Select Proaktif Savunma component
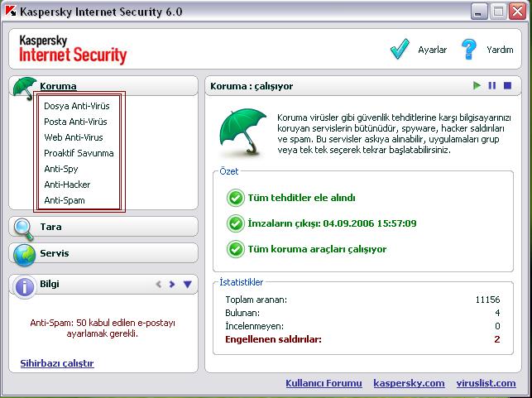The image size is (532, 398). 79,153
